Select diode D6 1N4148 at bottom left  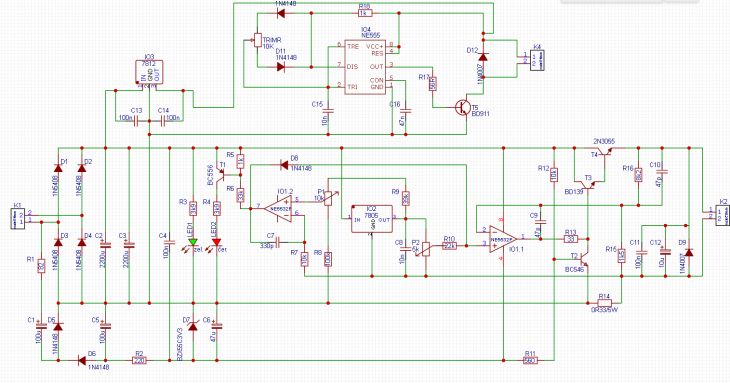coord(81,360)
